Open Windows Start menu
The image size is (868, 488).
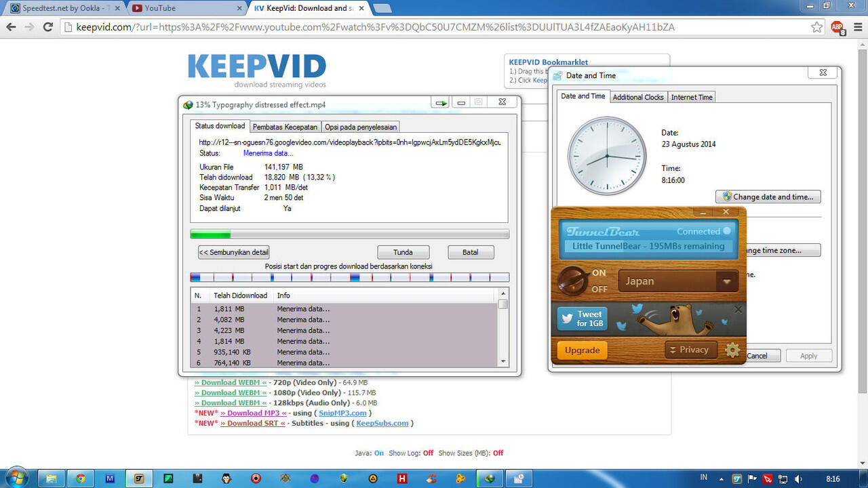[x=16, y=478]
